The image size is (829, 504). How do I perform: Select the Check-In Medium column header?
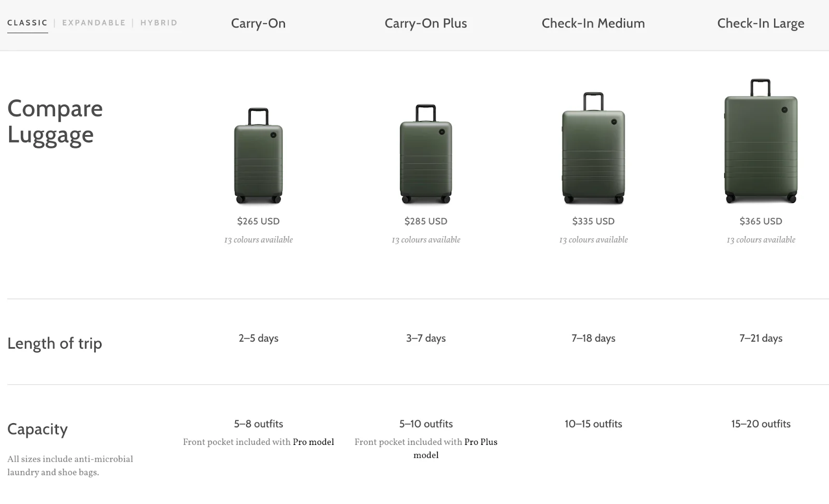point(593,23)
